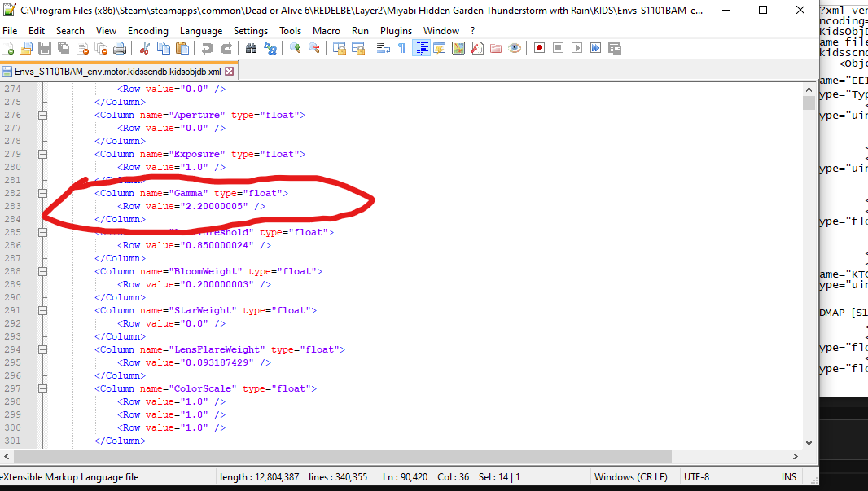Click the horizontal scrollbar left arrow

7,457
